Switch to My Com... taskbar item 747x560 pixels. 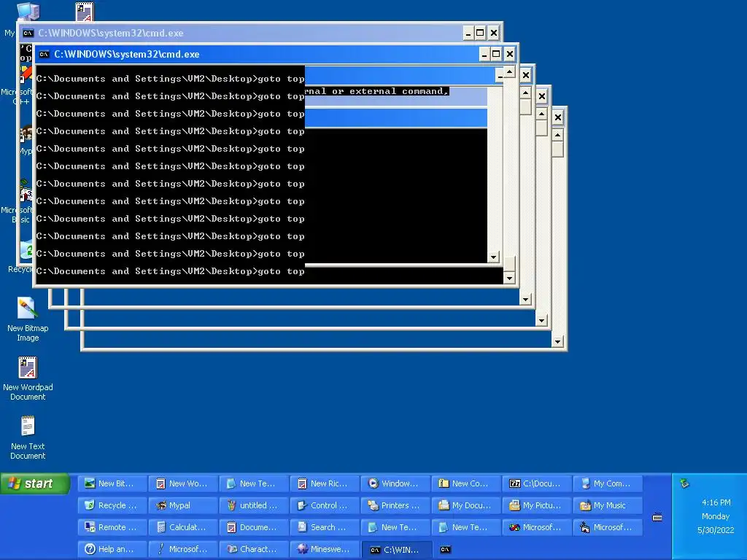tap(607, 483)
